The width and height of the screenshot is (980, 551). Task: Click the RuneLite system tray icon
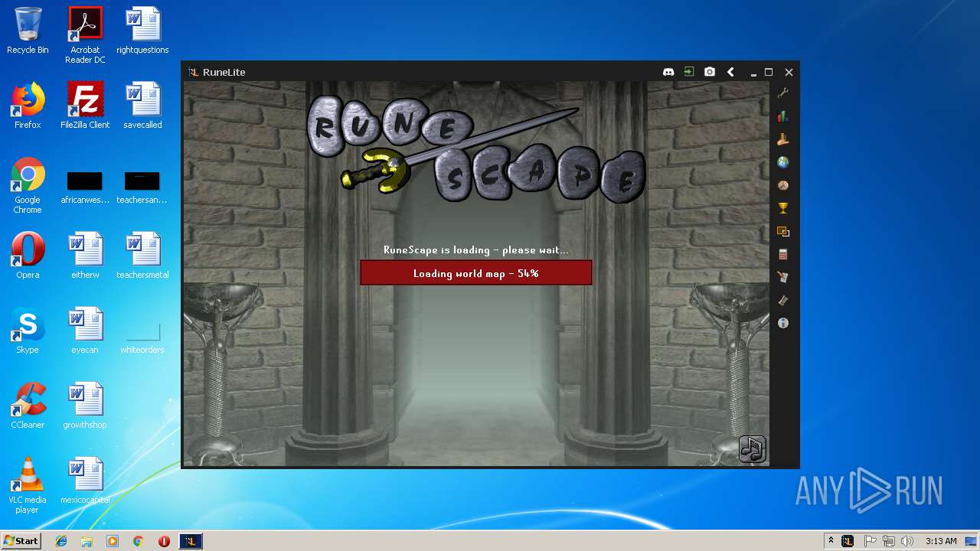point(848,541)
